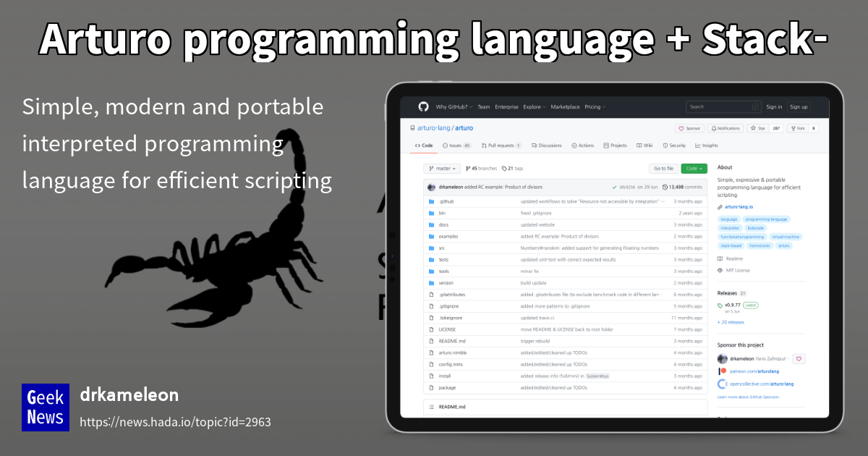The width and height of the screenshot is (868, 456).
Task: Switch to the Projects tab
Action: pyautogui.click(x=615, y=145)
